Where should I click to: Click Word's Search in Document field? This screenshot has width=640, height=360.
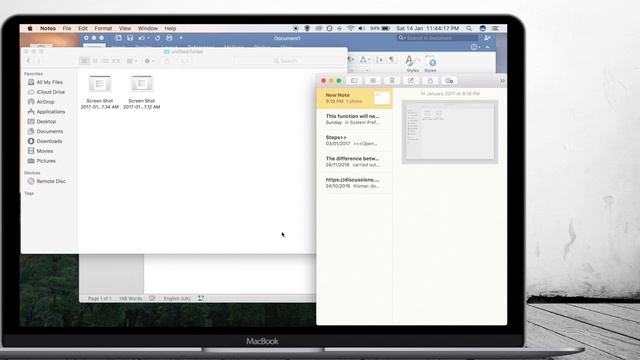[x=437, y=38]
